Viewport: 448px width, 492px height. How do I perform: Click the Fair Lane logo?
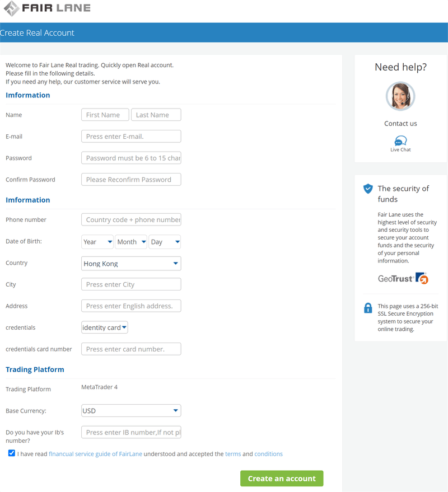[47, 8]
